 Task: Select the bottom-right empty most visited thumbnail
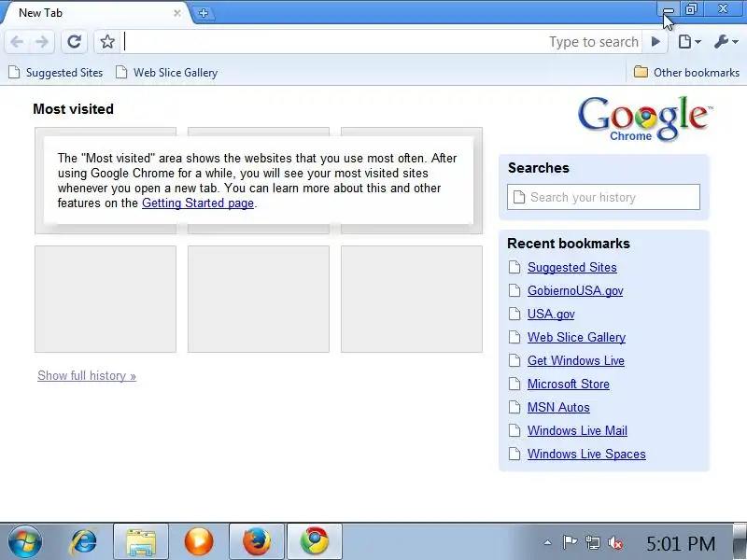coord(412,299)
